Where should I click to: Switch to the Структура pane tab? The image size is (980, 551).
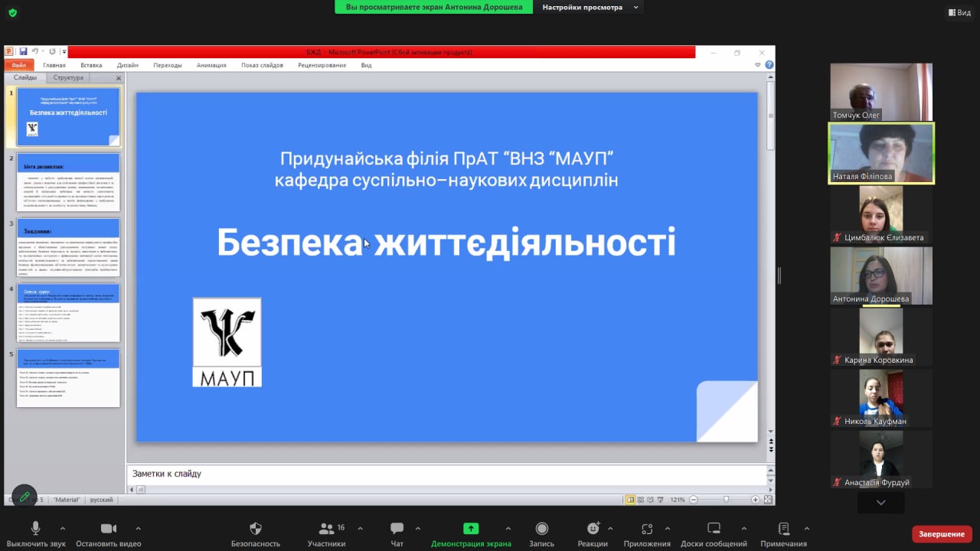[69, 77]
